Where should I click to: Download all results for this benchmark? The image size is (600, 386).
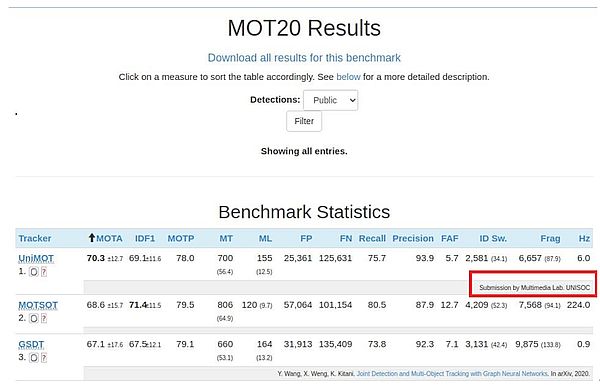[304, 58]
